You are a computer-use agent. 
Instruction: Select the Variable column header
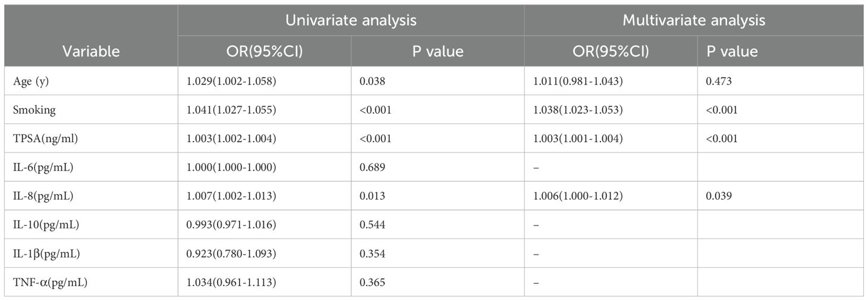(92, 51)
